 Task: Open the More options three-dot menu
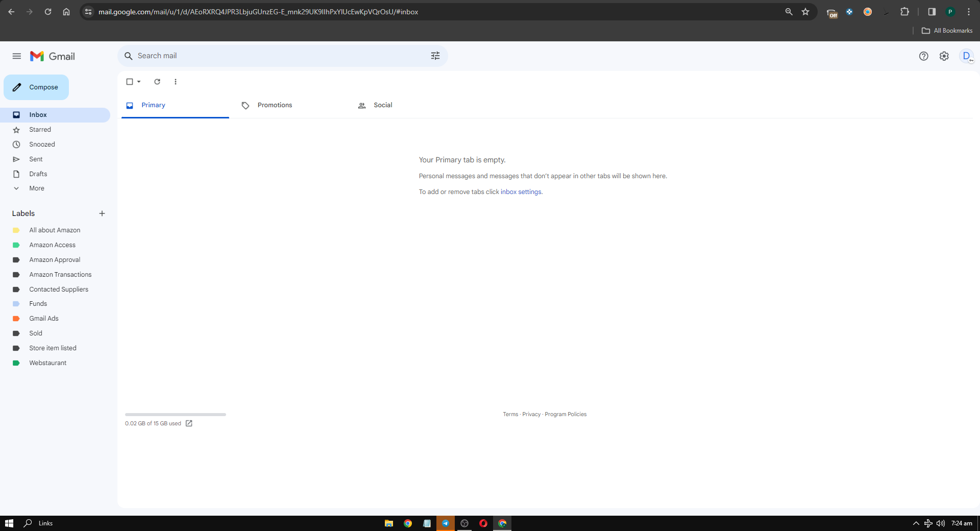point(176,82)
